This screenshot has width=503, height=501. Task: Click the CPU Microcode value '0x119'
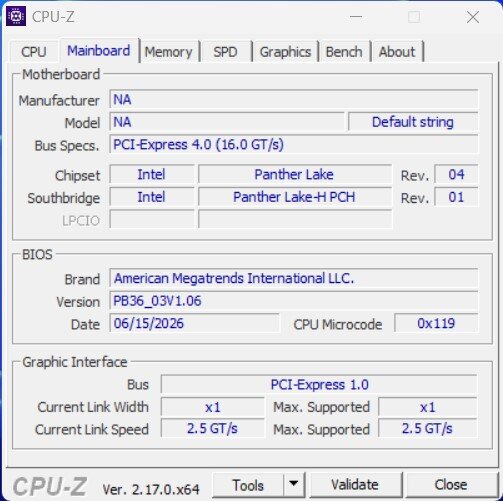click(436, 323)
